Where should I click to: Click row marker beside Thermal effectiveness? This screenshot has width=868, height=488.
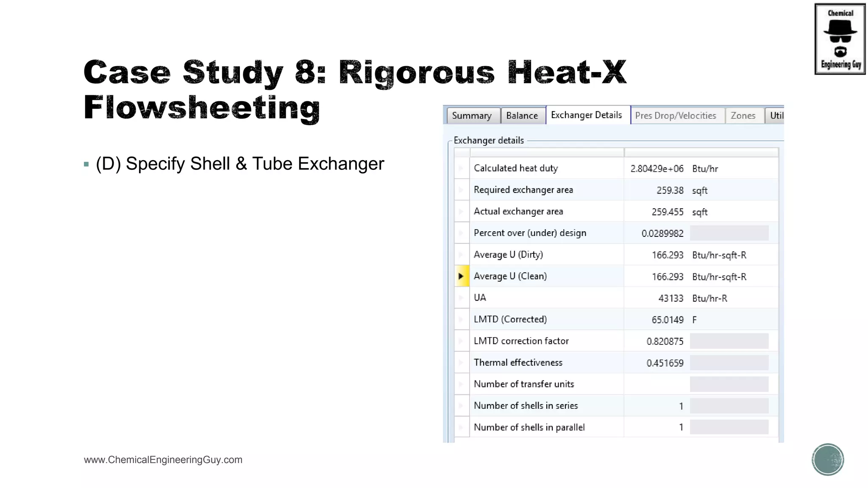tap(461, 363)
